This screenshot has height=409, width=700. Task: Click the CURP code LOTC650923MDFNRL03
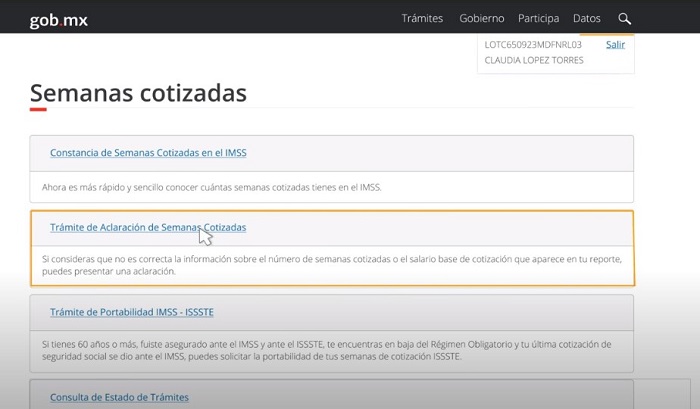533,45
